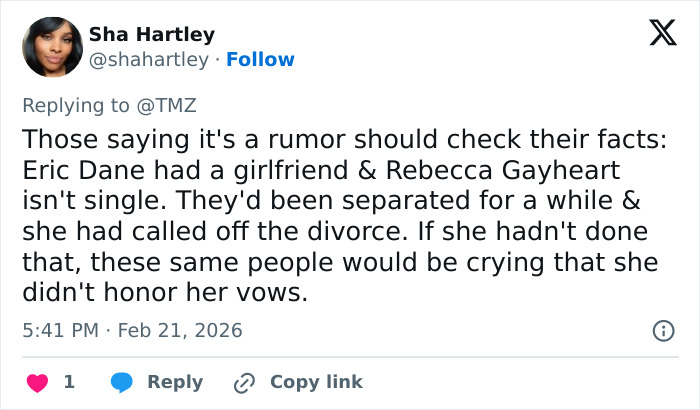Click the blue reply speech bubble icon
Image resolution: width=700 pixels, height=410 pixels.
[x=122, y=382]
